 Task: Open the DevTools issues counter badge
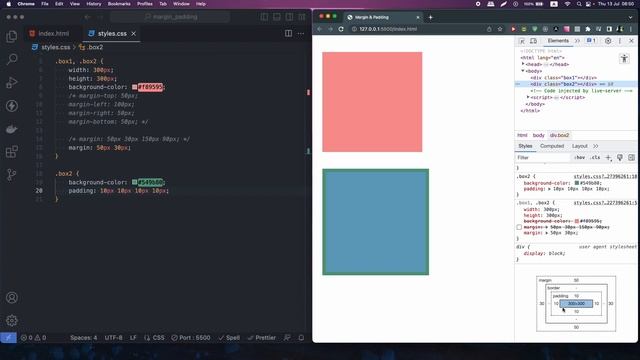point(591,41)
